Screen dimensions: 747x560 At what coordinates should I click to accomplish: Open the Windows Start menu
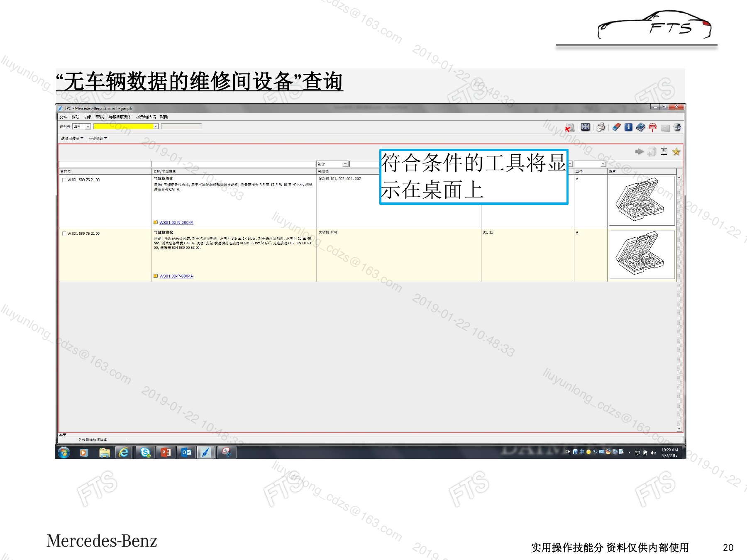point(64,452)
